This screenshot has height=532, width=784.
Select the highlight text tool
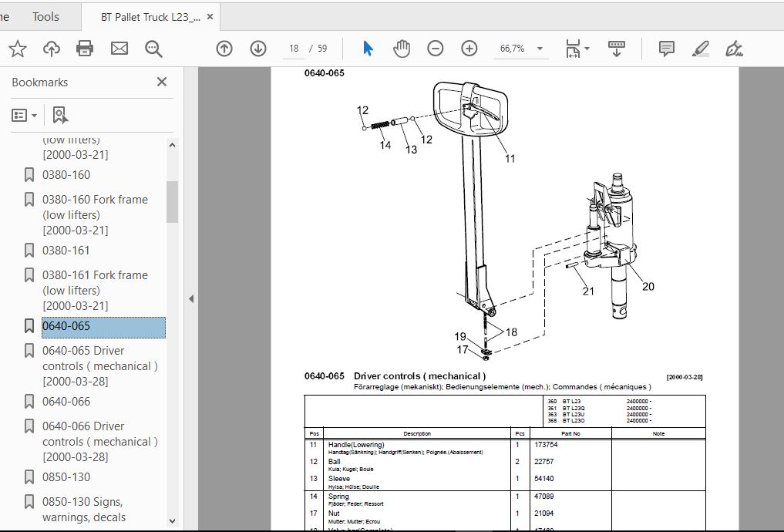pos(700,49)
